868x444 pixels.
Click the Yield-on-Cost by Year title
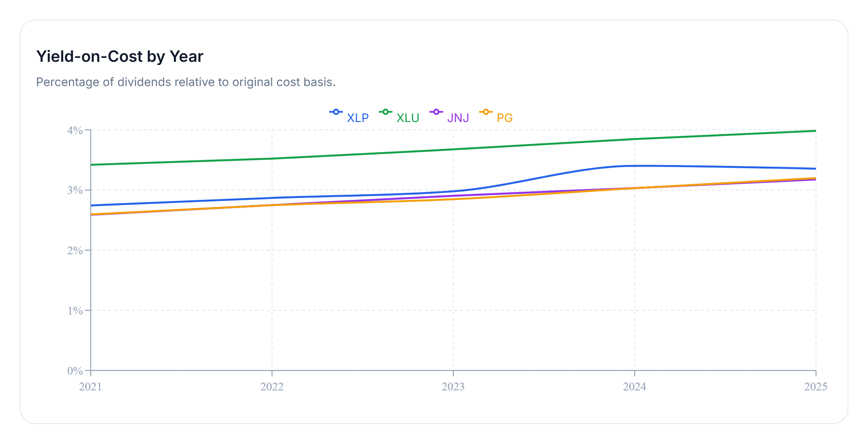click(x=120, y=56)
